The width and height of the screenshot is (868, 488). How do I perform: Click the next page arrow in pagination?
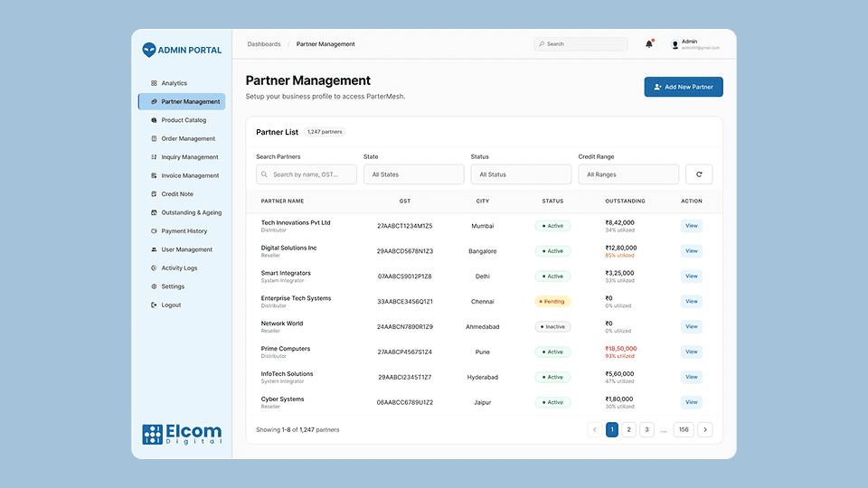[705, 430]
